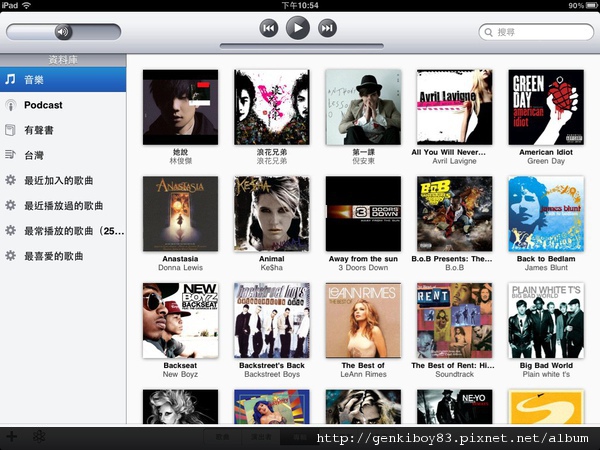Open the B.o.B album cover
The width and height of the screenshot is (600, 450).
pos(455,214)
